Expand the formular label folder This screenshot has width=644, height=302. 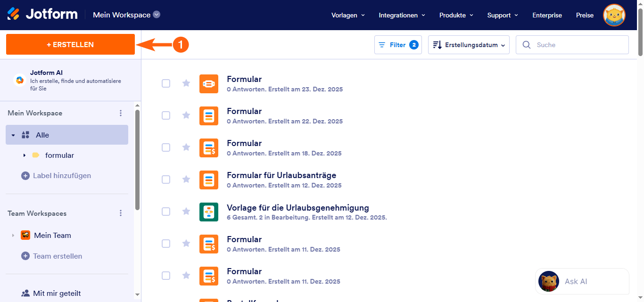[x=25, y=155]
